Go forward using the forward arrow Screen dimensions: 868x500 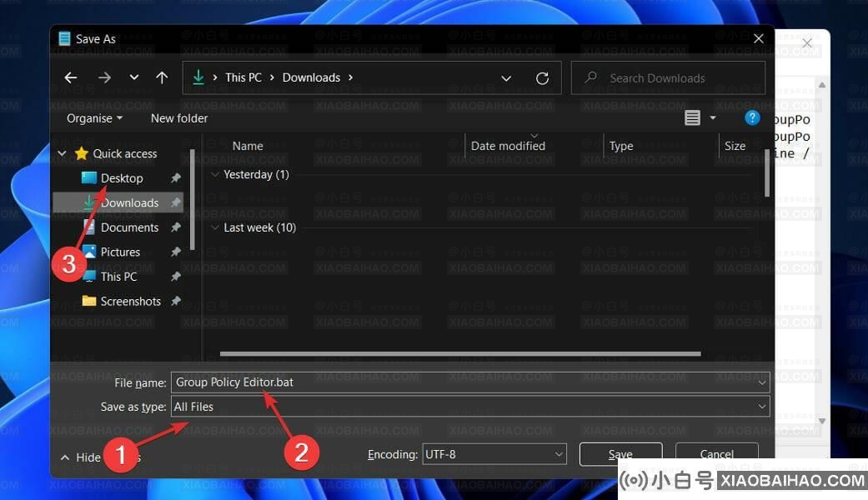[x=104, y=78]
